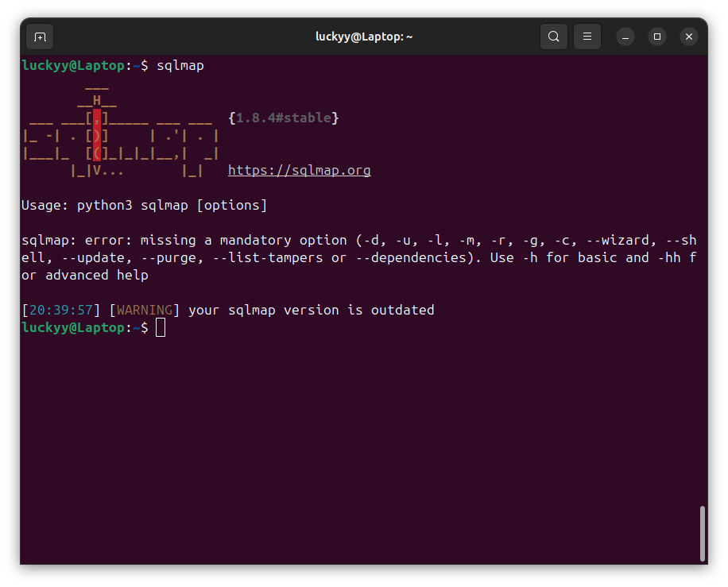The height and width of the screenshot is (587, 728).
Task: Click the window title luckyy@Laptop: ~
Action: (x=364, y=37)
